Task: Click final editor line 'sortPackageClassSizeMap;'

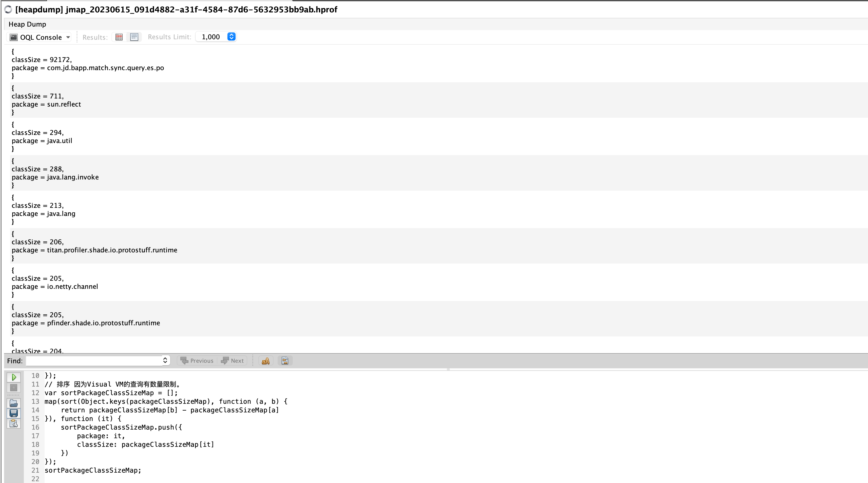Action: [93, 470]
